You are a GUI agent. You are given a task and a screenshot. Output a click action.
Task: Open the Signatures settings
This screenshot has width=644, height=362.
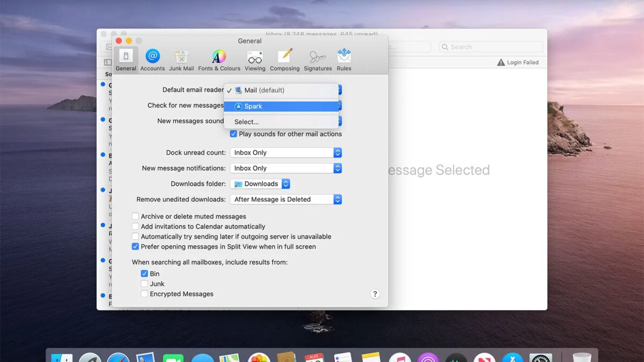[x=318, y=58]
